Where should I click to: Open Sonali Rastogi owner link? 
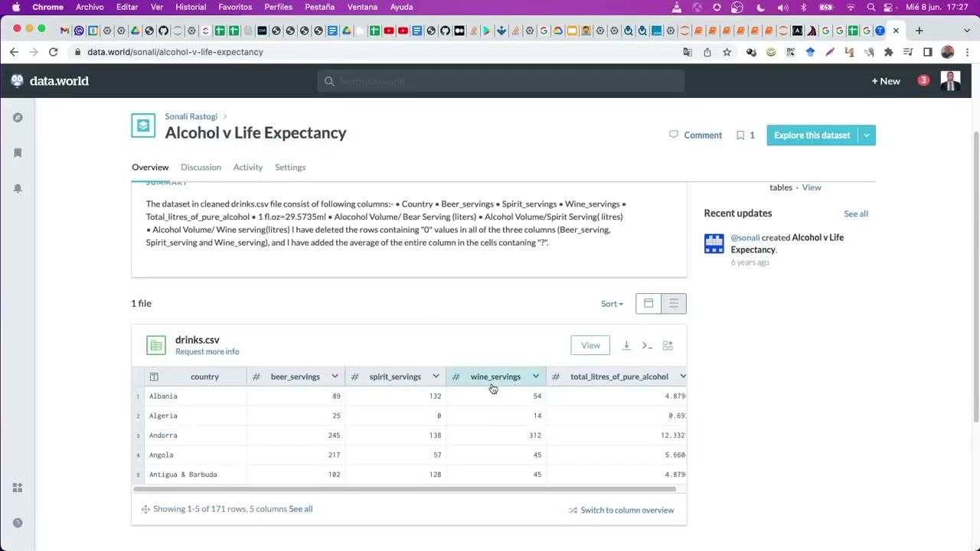point(191,116)
